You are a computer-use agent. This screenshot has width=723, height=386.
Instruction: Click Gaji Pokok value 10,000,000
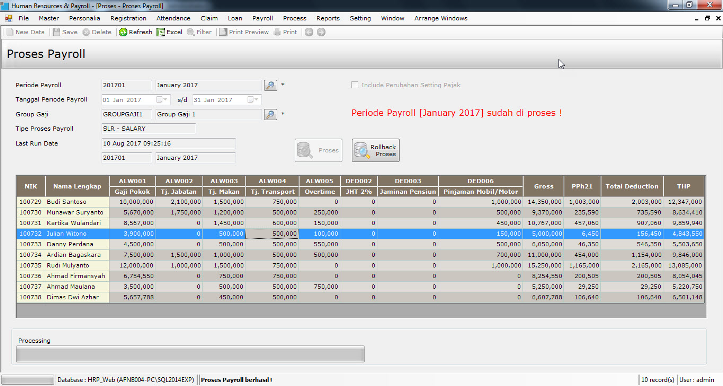click(x=132, y=202)
